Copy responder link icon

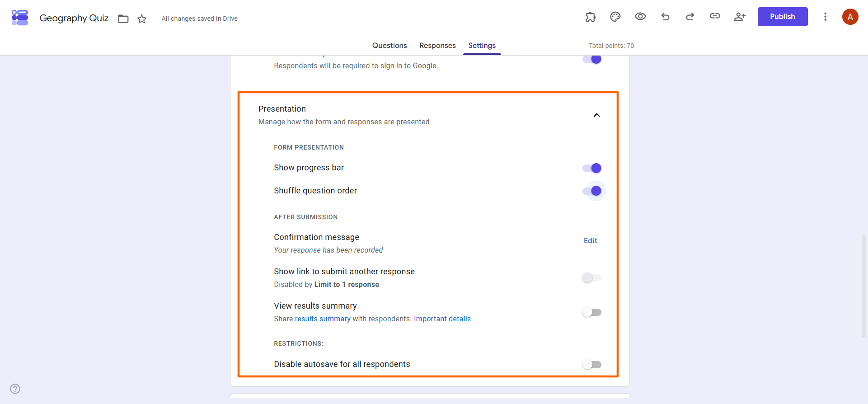pyautogui.click(x=715, y=16)
